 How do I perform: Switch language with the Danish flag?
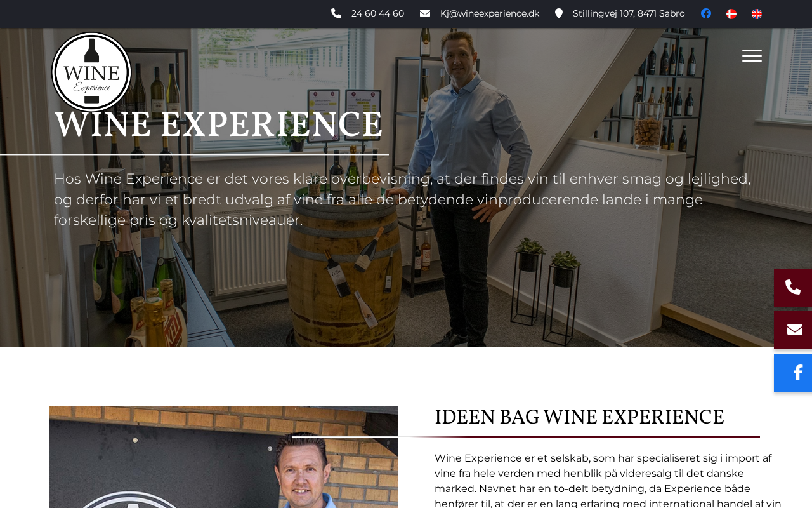[x=731, y=14]
